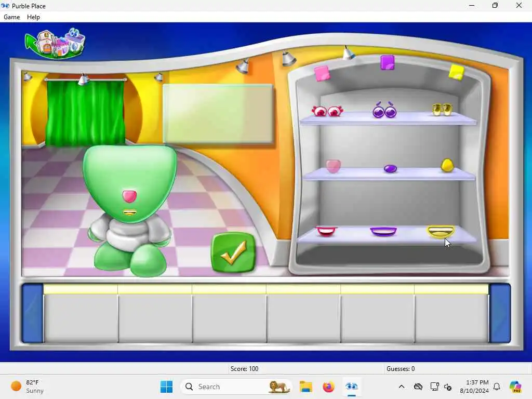Click the green checkmark submit button
Image resolution: width=532 pixels, height=399 pixels.
tap(233, 252)
